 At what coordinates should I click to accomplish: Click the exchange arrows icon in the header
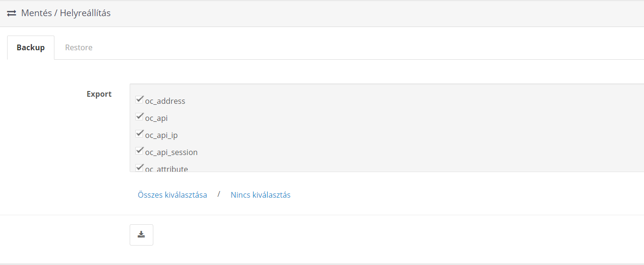tap(11, 13)
